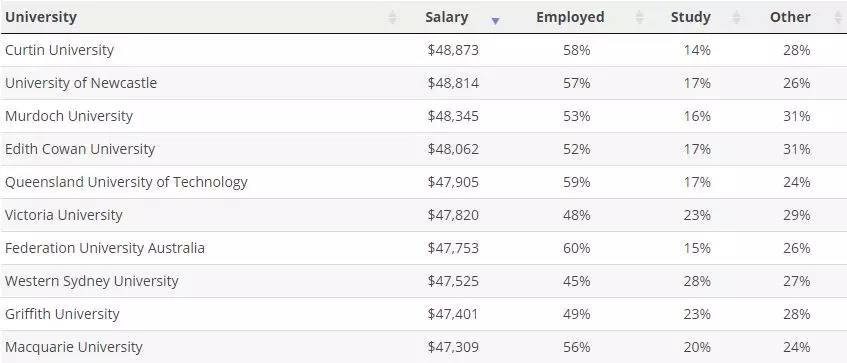This screenshot has width=847, height=363.
Task: Click the Other column sort arrows
Action: [837, 17]
